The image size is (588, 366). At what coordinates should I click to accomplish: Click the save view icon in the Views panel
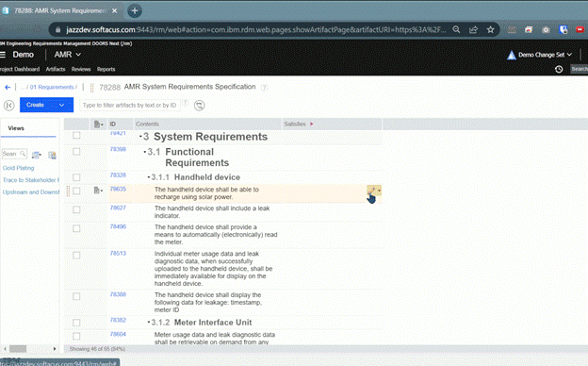[52, 155]
